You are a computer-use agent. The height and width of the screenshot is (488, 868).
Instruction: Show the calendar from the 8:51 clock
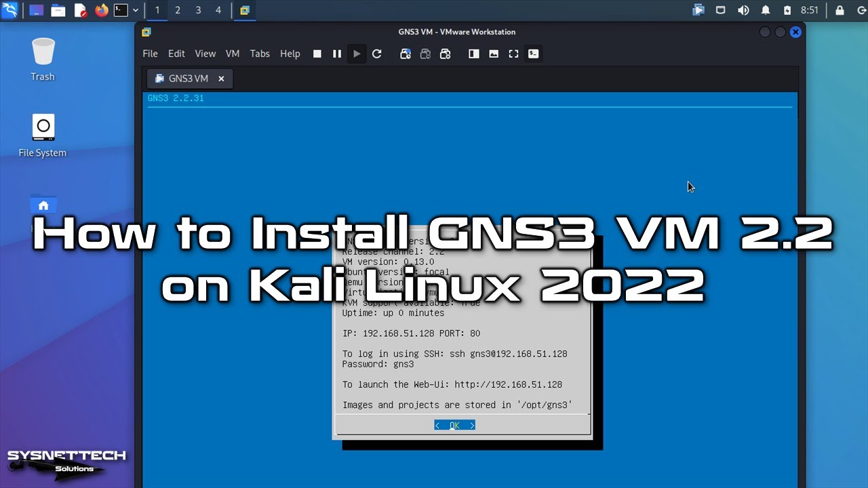pos(810,10)
